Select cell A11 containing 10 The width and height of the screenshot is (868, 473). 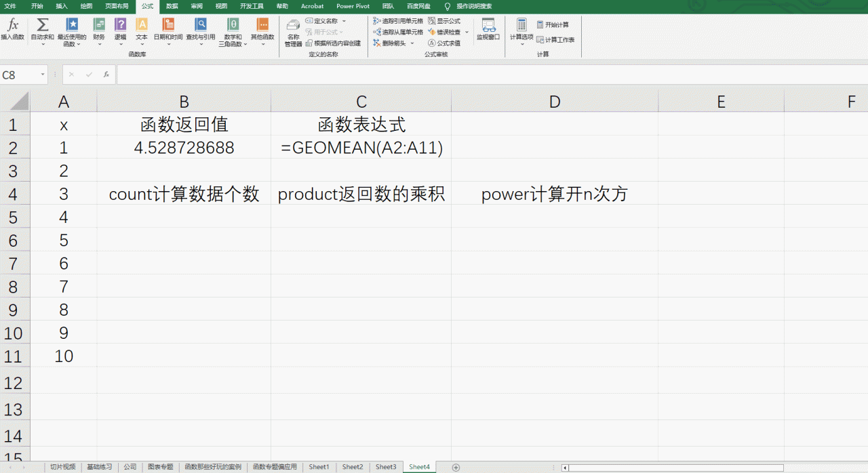click(64, 356)
